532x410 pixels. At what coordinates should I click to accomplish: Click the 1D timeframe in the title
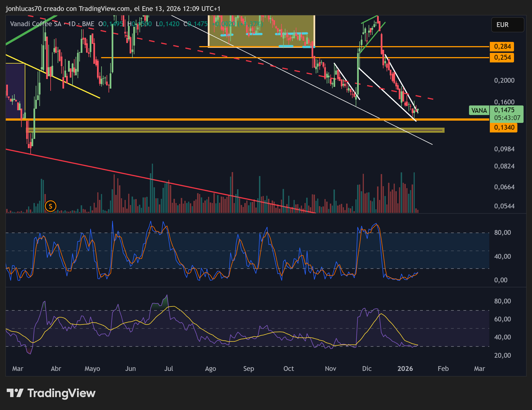72,24
